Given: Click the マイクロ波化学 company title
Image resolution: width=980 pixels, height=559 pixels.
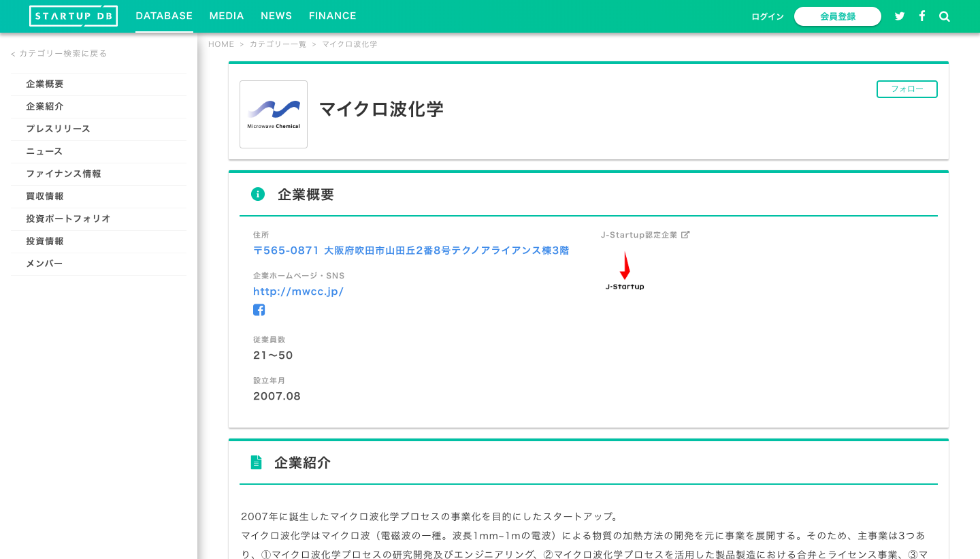Looking at the screenshot, I should pos(381,109).
